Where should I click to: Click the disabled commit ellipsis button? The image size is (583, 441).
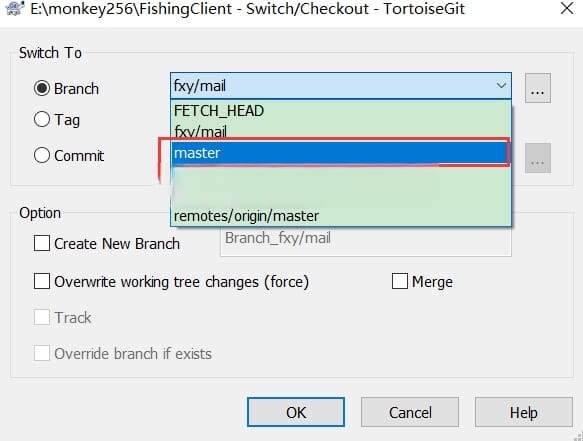click(538, 159)
